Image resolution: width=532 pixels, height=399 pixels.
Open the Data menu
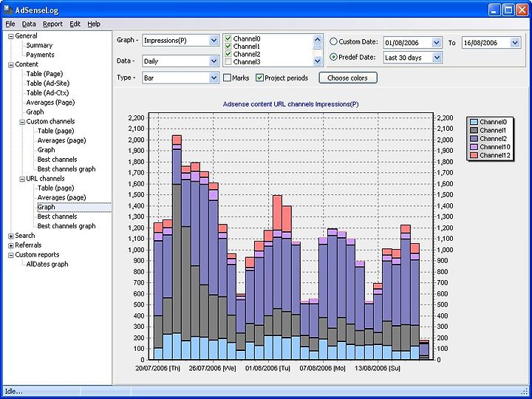[x=29, y=24]
